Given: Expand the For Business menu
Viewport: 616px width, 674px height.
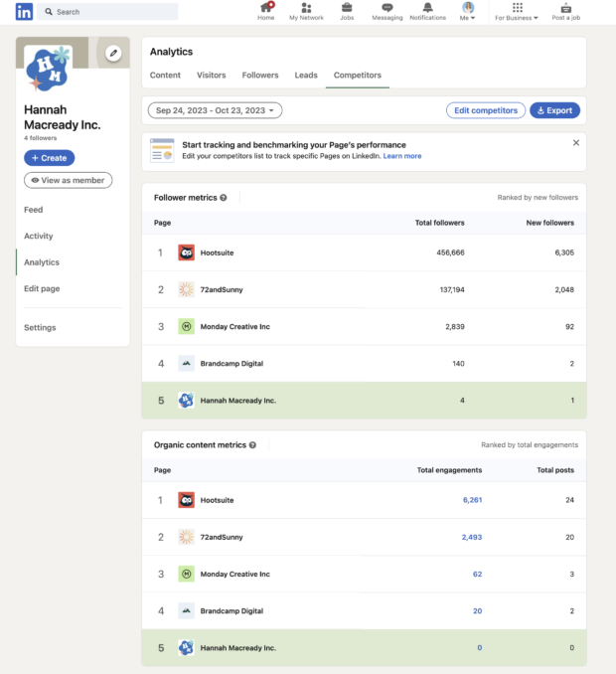Looking at the screenshot, I should pos(517,12).
